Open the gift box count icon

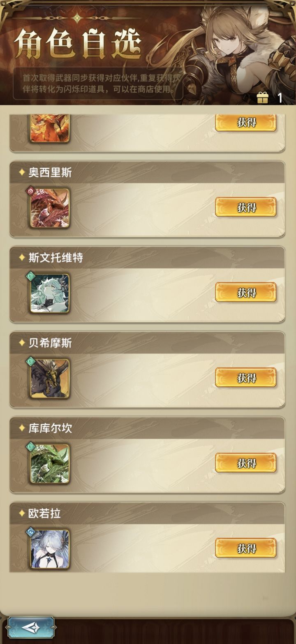pos(262,98)
